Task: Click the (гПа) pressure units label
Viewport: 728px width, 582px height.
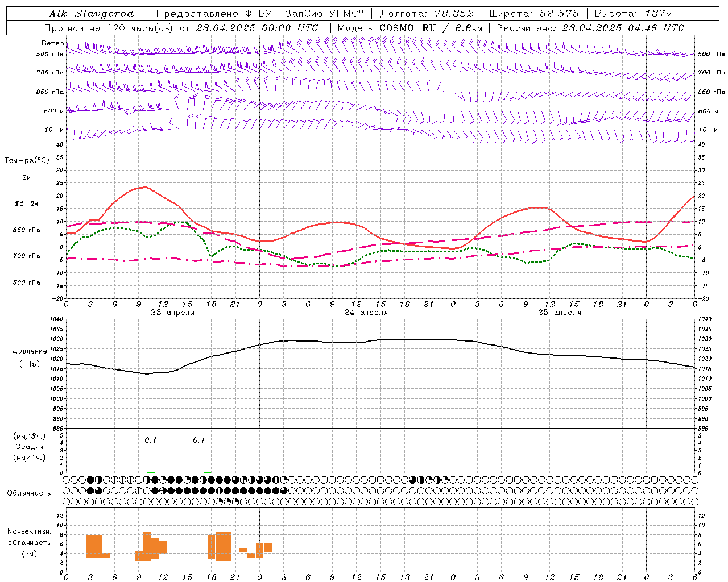Action: click(30, 364)
